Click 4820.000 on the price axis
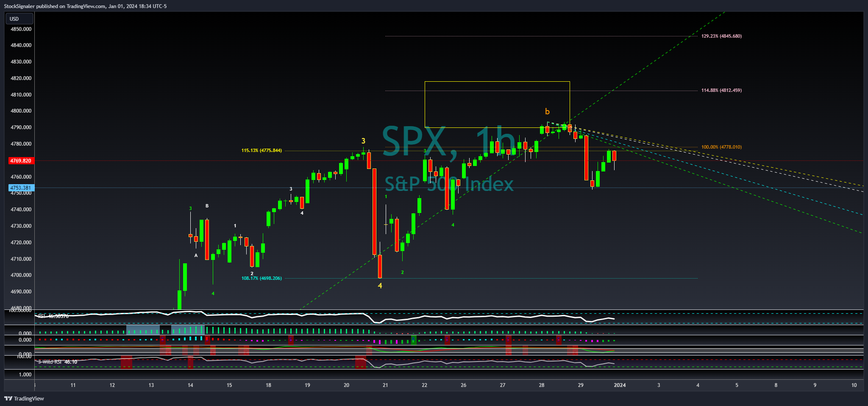Image resolution: width=868 pixels, height=406 pixels. pyautogui.click(x=21, y=78)
